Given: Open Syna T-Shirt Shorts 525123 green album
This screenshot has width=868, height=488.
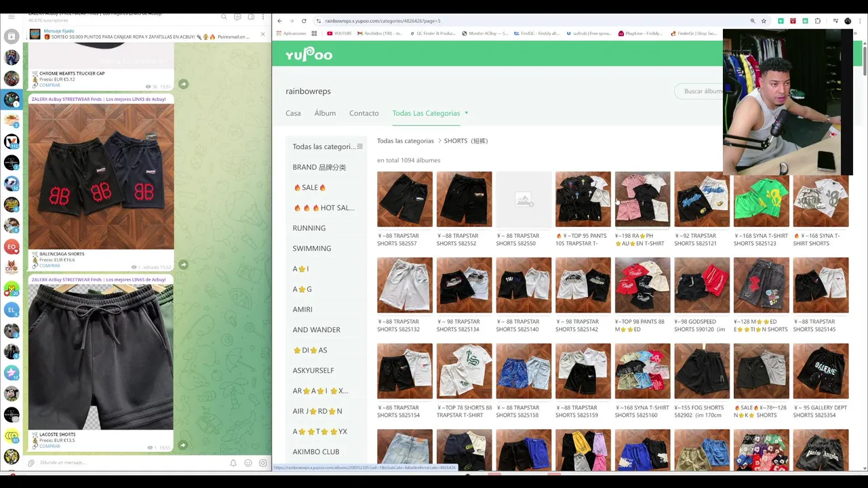Looking at the screenshot, I should pyautogui.click(x=761, y=199).
